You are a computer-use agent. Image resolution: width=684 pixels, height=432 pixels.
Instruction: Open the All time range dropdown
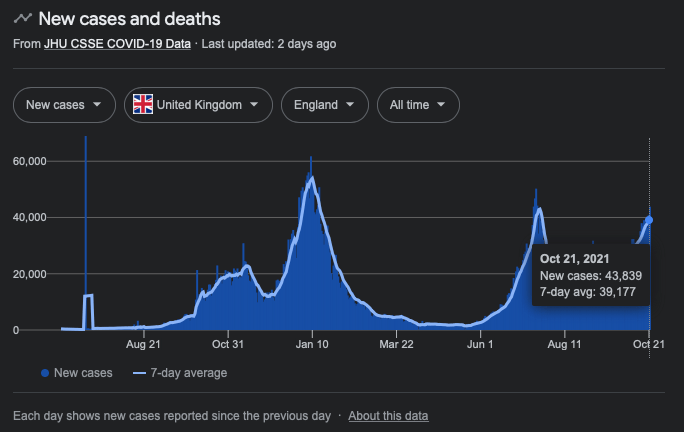tap(418, 104)
